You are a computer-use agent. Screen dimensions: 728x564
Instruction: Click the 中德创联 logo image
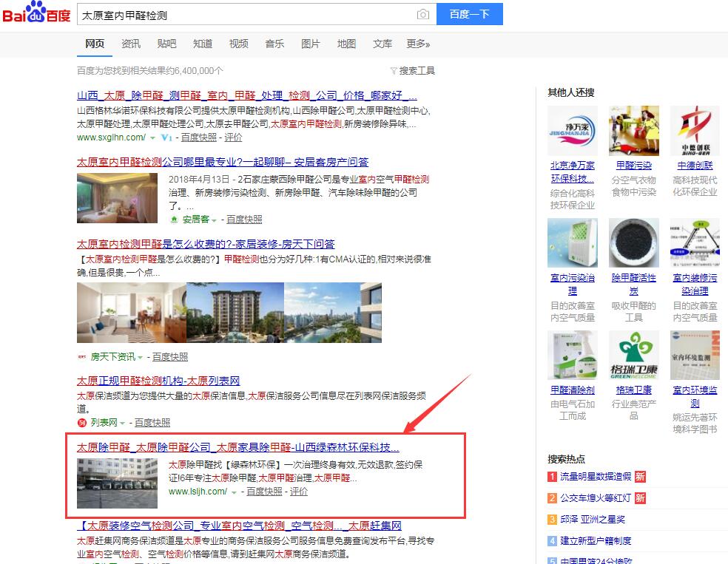[694, 131]
